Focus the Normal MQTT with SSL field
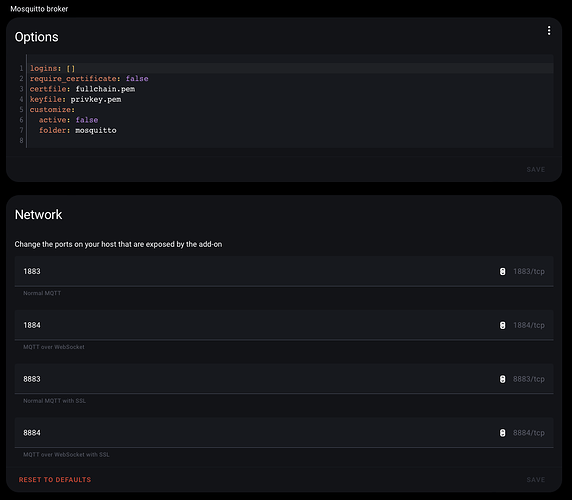The height and width of the screenshot is (500, 572). [x=284, y=379]
